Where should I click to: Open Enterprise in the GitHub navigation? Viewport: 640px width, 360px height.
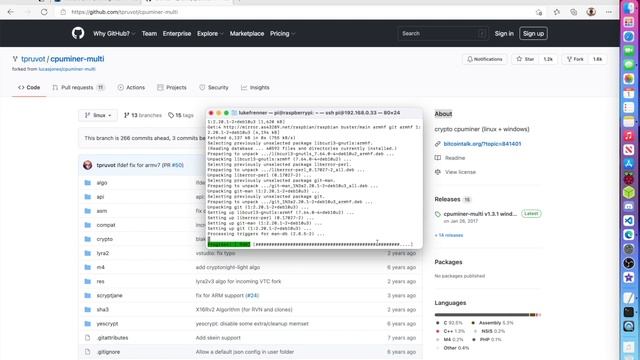click(x=177, y=33)
